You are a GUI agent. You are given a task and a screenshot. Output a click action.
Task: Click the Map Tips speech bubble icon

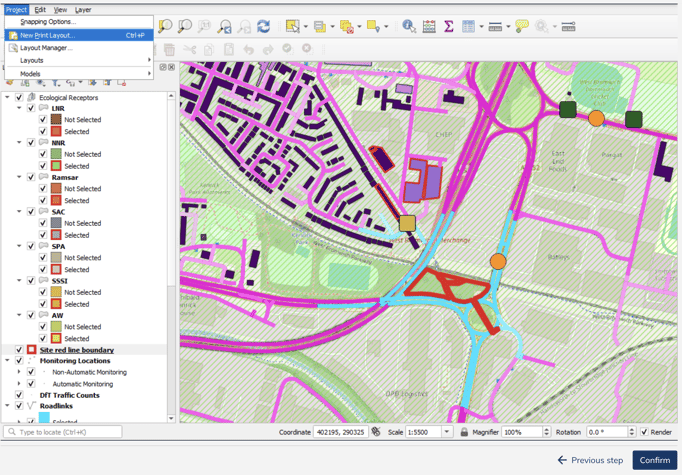(x=522, y=27)
